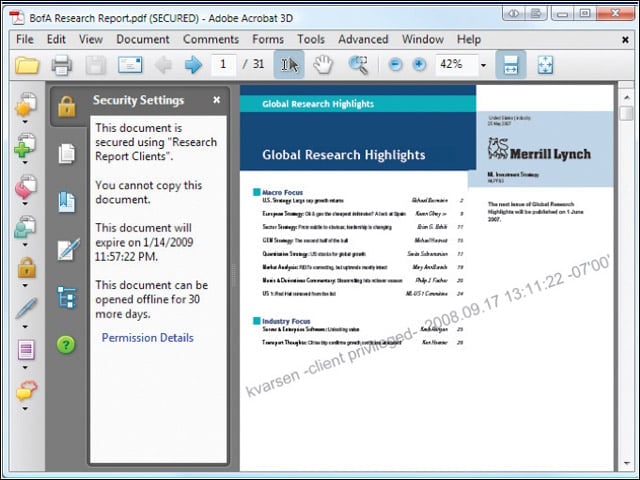Viewport: 640px width, 480px height.
Task: Expand the Start Meeting dropdown arrow
Action: click(x=25, y=245)
